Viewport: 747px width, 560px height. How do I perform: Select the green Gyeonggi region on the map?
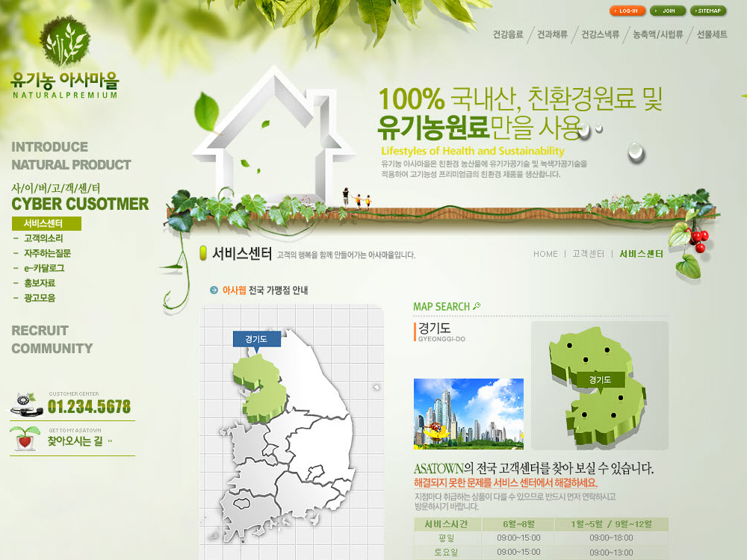pyautogui.click(x=256, y=387)
